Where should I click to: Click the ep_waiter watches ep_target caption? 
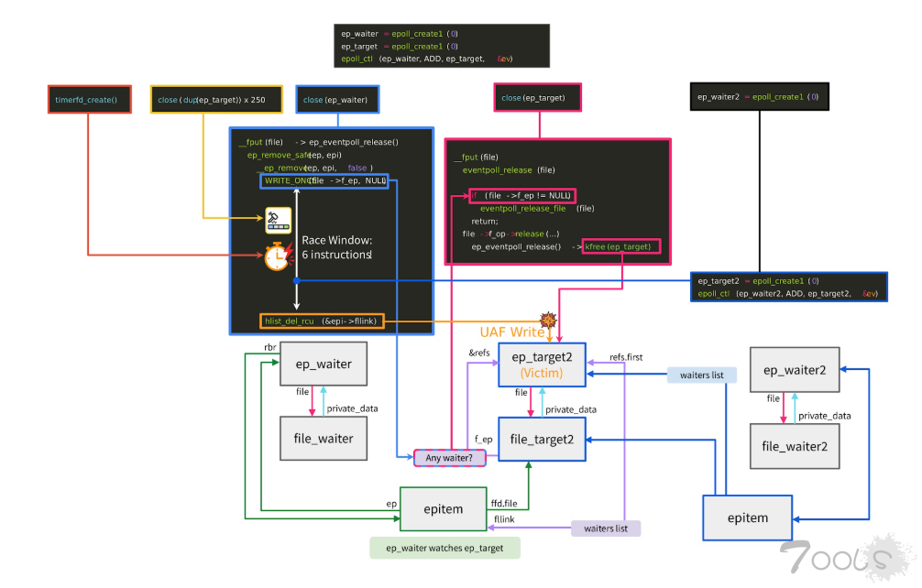pyautogui.click(x=445, y=548)
